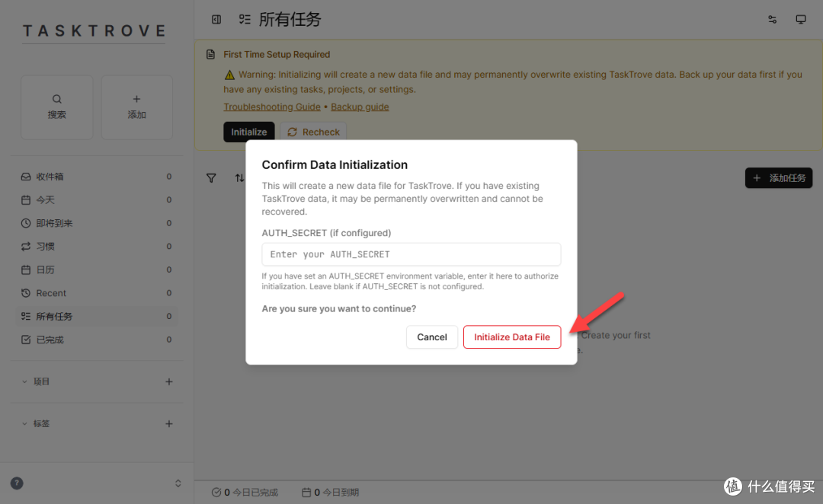Open the Backup guide link
This screenshot has width=823, height=504.
pos(360,107)
